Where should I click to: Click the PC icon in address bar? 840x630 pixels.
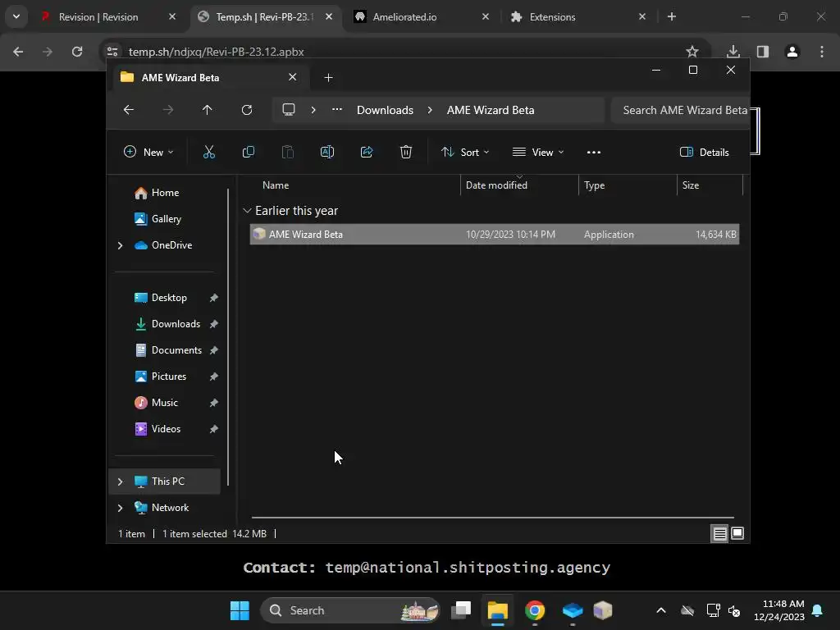click(289, 110)
